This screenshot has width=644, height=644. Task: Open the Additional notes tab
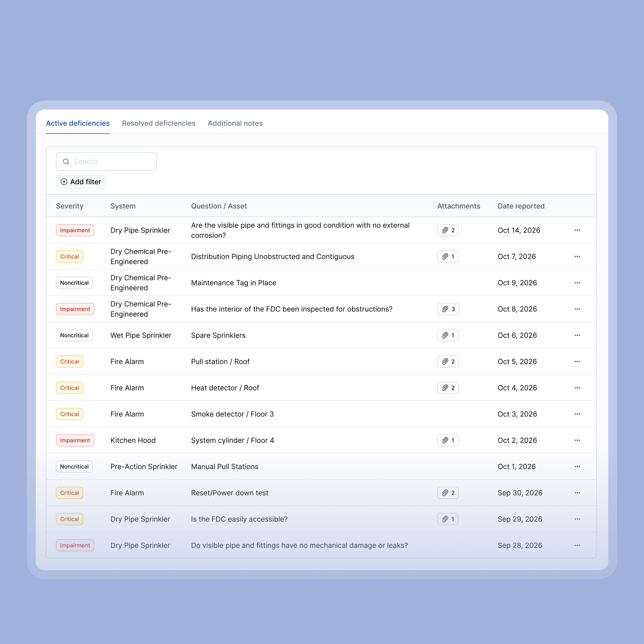pos(235,123)
